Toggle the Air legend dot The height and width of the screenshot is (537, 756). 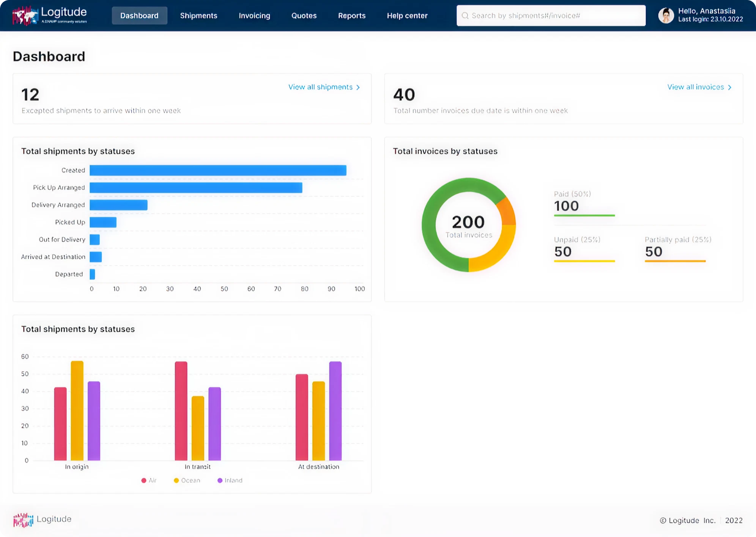pyautogui.click(x=144, y=480)
